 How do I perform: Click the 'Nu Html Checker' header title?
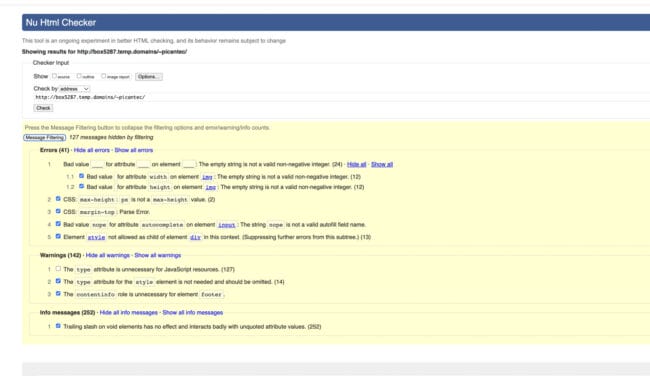61,22
